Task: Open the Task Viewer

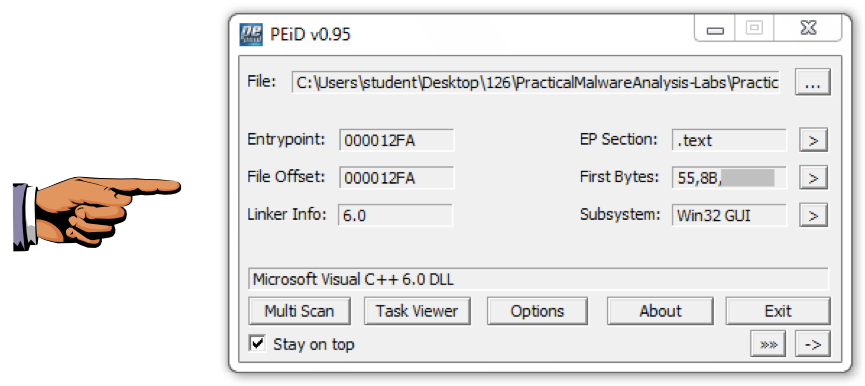Action: tap(417, 311)
